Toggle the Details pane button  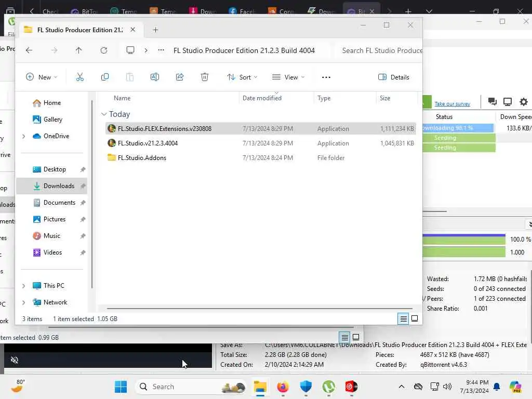pyautogui.click(x=394, y=77)
